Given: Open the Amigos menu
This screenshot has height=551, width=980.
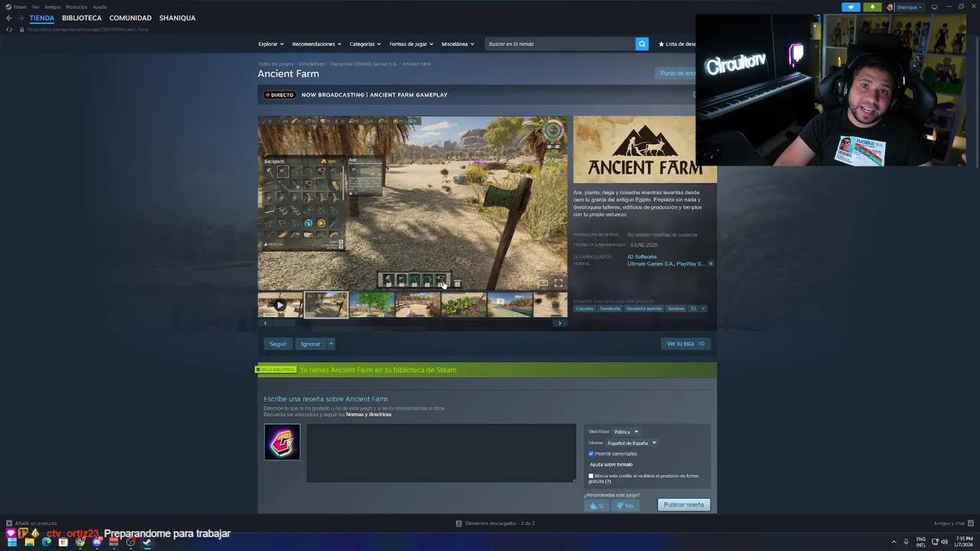Looking at the screenshot, I should [x=52, y=7].
